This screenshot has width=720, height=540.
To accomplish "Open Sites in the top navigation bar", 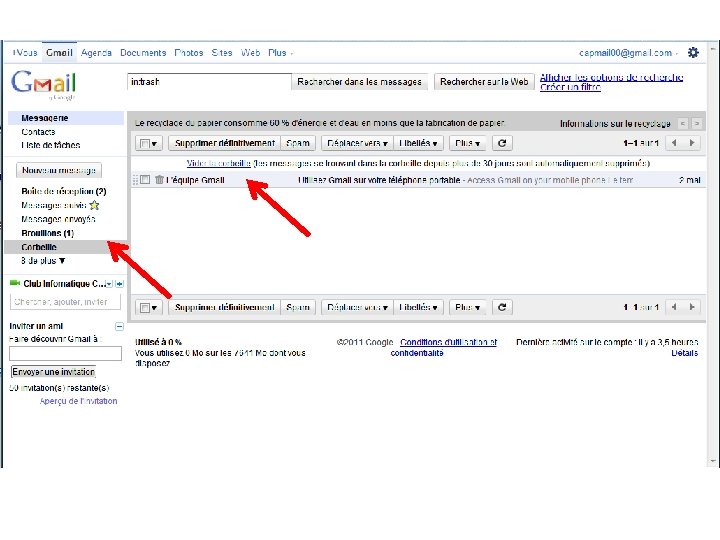I will point(222,53).
